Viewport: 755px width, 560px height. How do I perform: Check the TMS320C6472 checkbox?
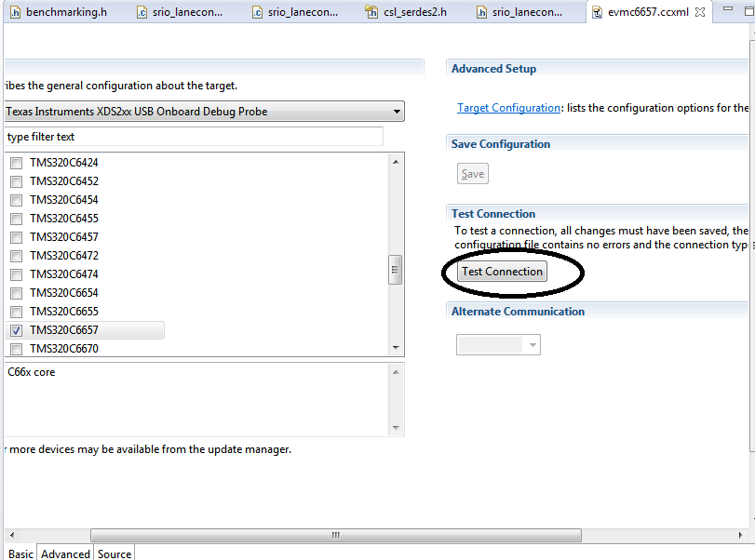coord(17,256)
